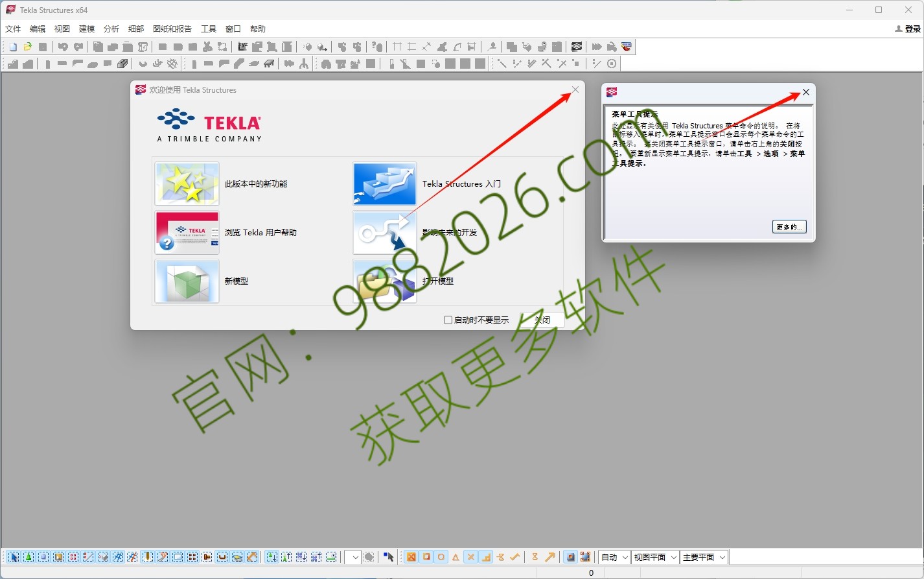Check the 启动时不要显示 checkbox
Viewport: 924px width, 579px height.
[448, 320]
